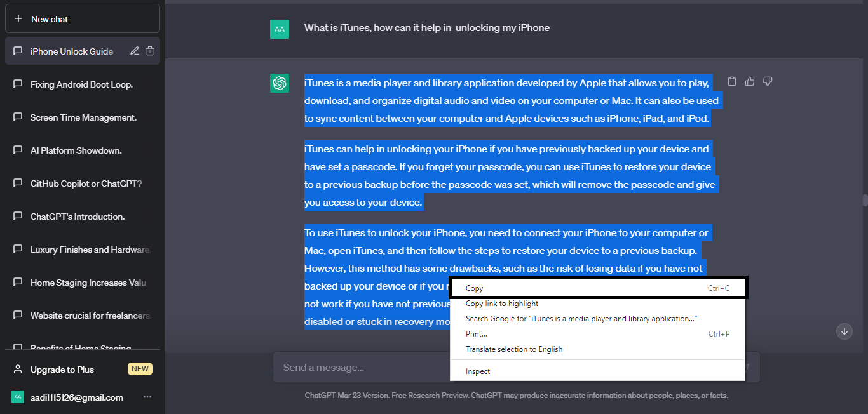Open the ChatGPT Mar 23 Version link
Screen dimensions: 868x414
point(346,396)
